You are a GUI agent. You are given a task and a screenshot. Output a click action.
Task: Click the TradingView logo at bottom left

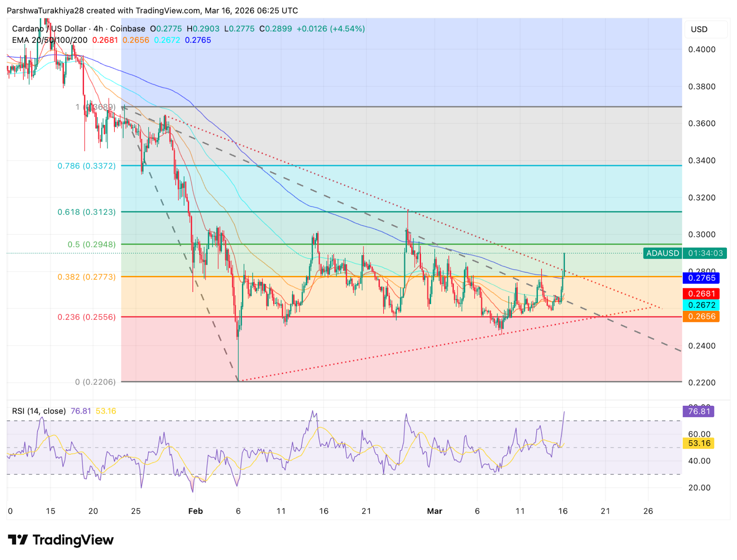60,540
